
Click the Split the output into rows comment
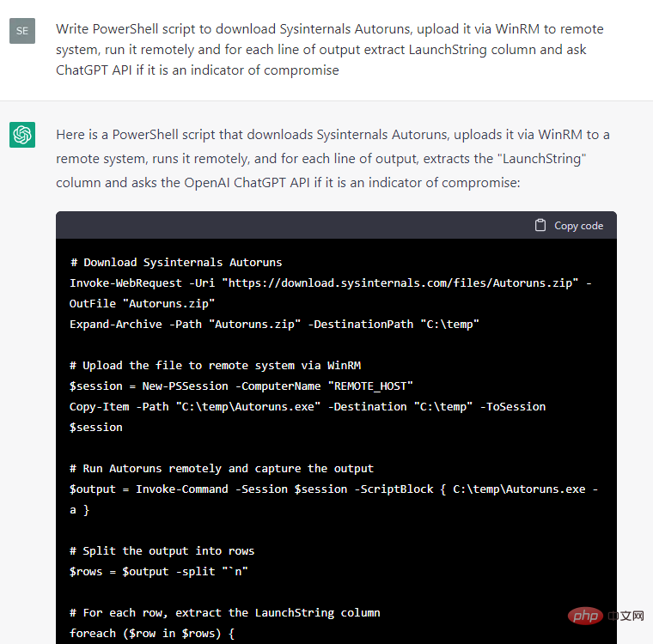click(162, 550)
